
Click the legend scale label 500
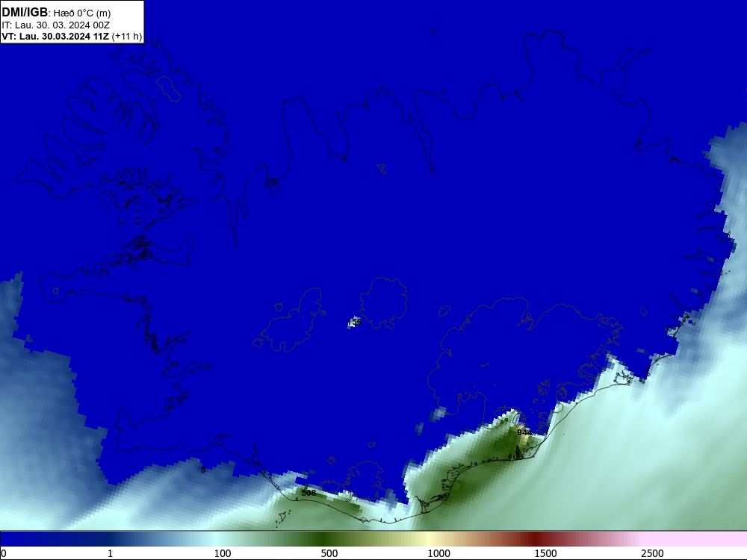tap(329, 553)
